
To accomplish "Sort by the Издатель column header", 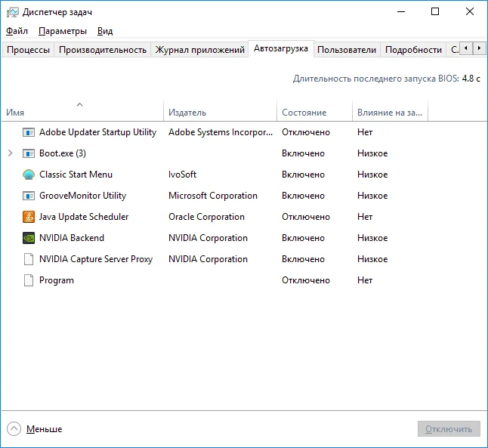I will pos(187,113).
